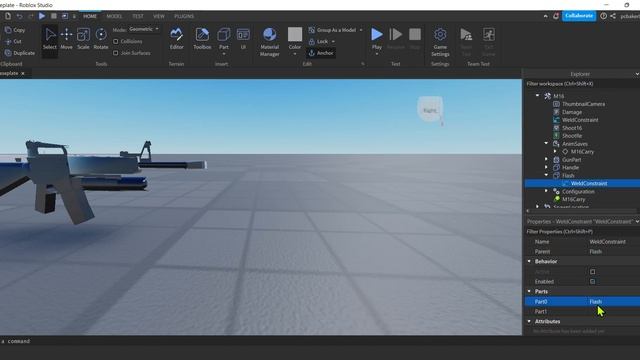Image resolution: width=640 pixels, height=360 pixels.
Task: Open the help icon
Action: coord(603,16)
